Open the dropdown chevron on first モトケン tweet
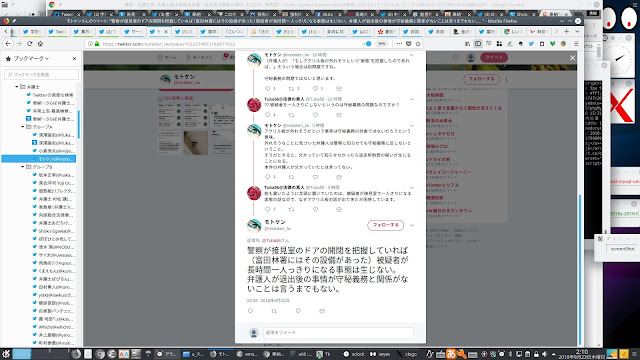 coord(411,55)
